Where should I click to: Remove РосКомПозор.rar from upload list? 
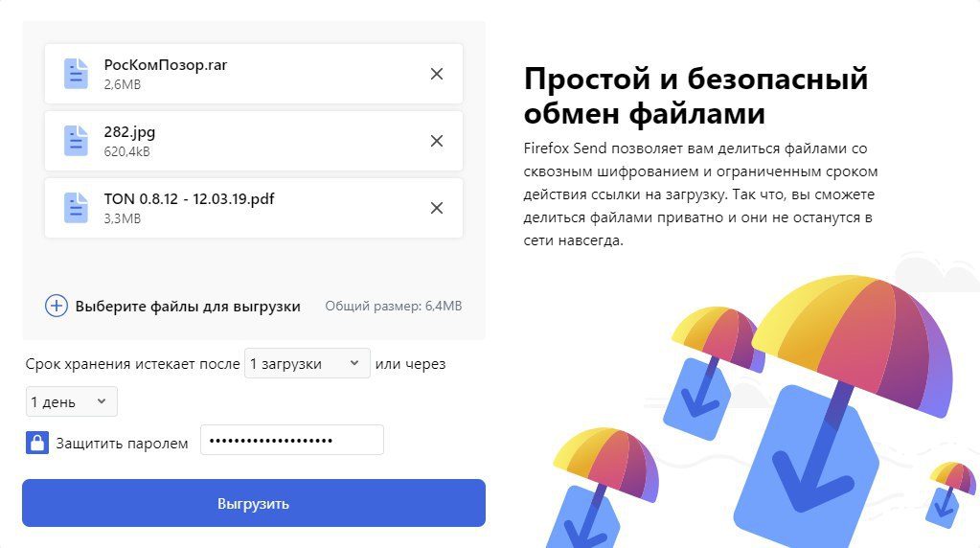[437, 74]
